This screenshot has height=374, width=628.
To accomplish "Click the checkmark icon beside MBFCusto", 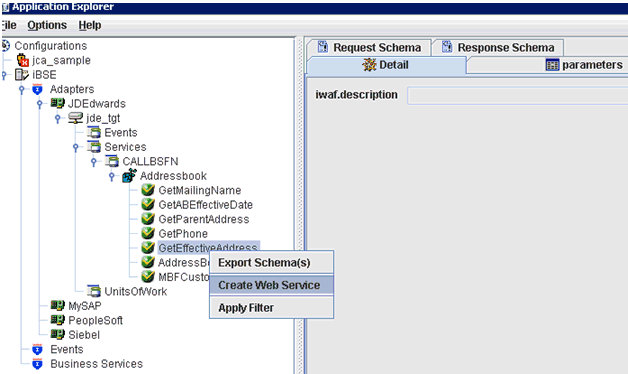I will click(148, 277).
